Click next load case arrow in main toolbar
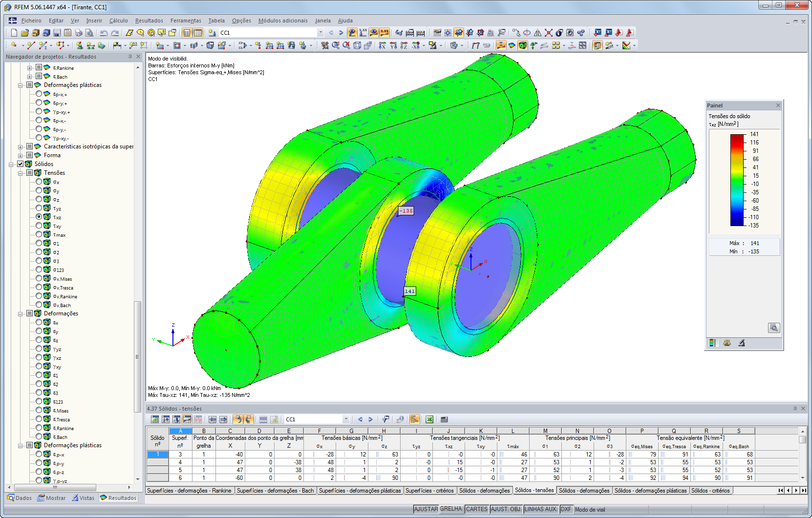The width and height of the screenshot is (812, 518). click(x=341, y=33)
